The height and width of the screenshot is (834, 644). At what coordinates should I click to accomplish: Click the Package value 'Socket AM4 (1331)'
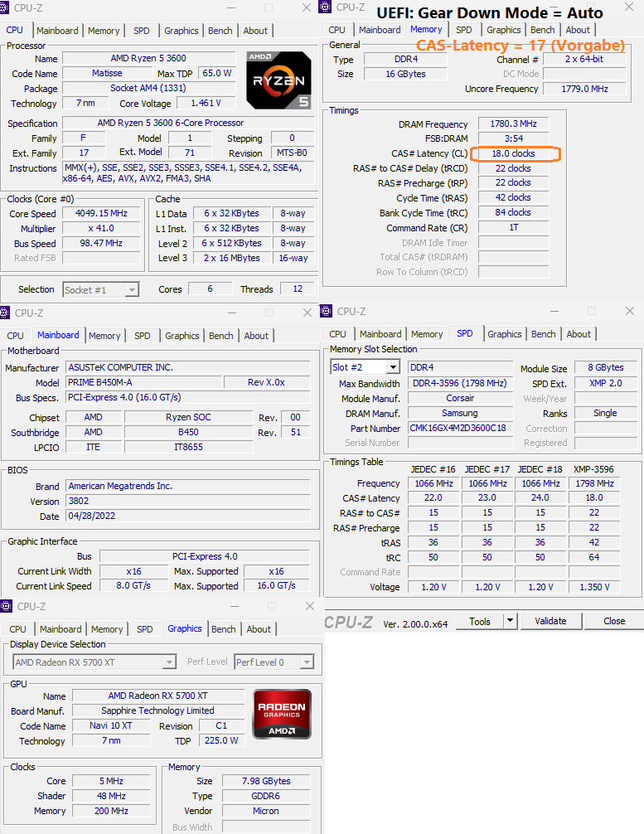coord(149,88)
